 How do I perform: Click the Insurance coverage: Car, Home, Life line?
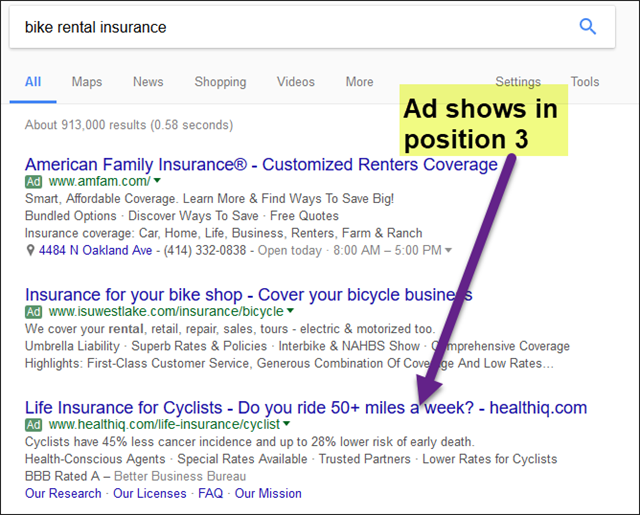tap(224, 233)
